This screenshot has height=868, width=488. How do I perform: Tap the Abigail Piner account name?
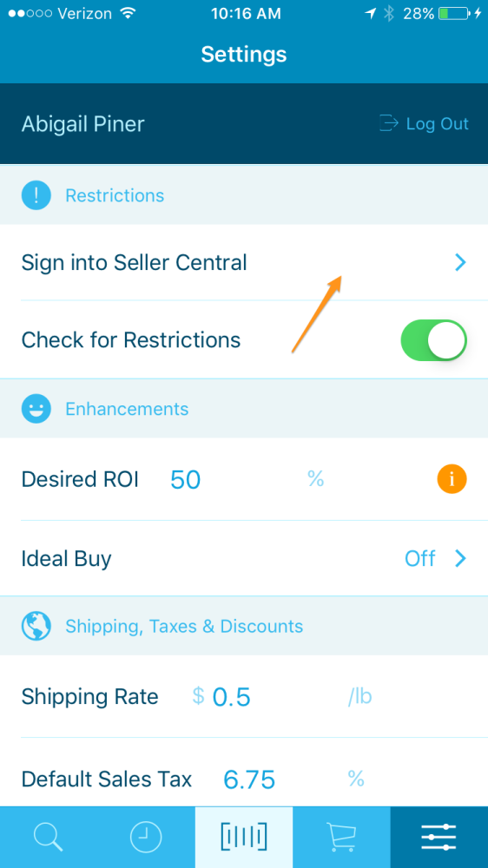(82, 124)
